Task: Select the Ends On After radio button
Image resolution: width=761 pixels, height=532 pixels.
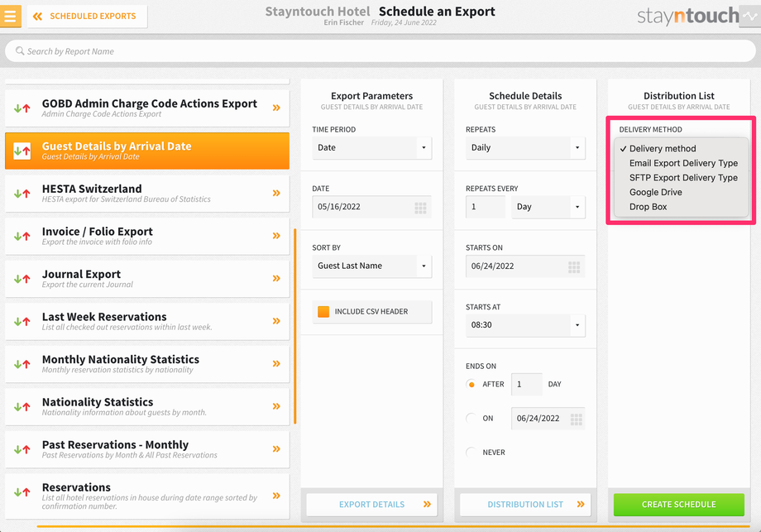Action: (471, 385)
